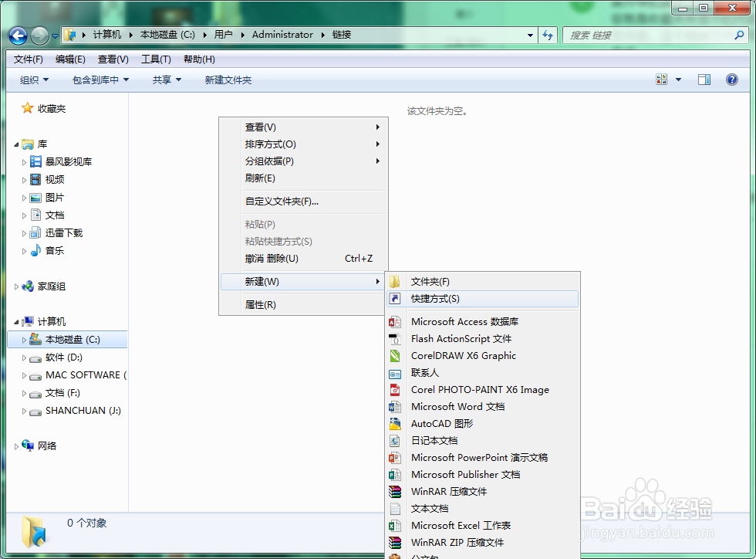Click the AutoCAD drawing icon
The image size is (756, 559).
395,424
